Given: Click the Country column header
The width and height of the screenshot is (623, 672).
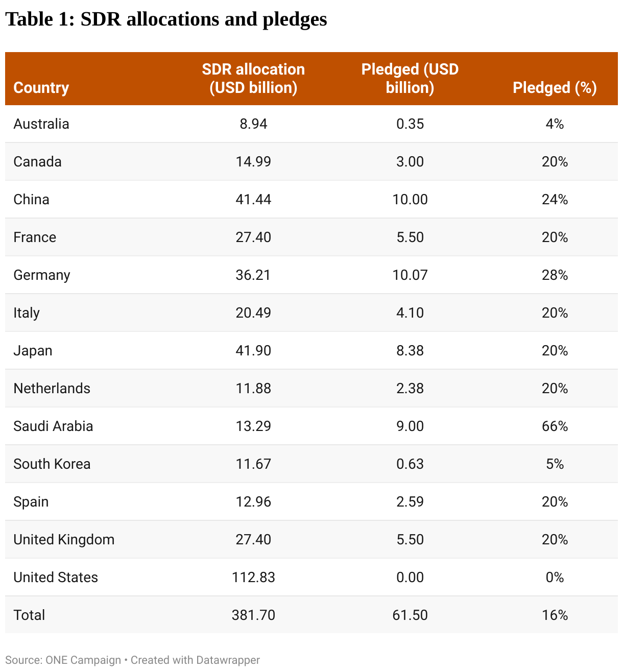Looking at the screenshot, I should (41, 88).
